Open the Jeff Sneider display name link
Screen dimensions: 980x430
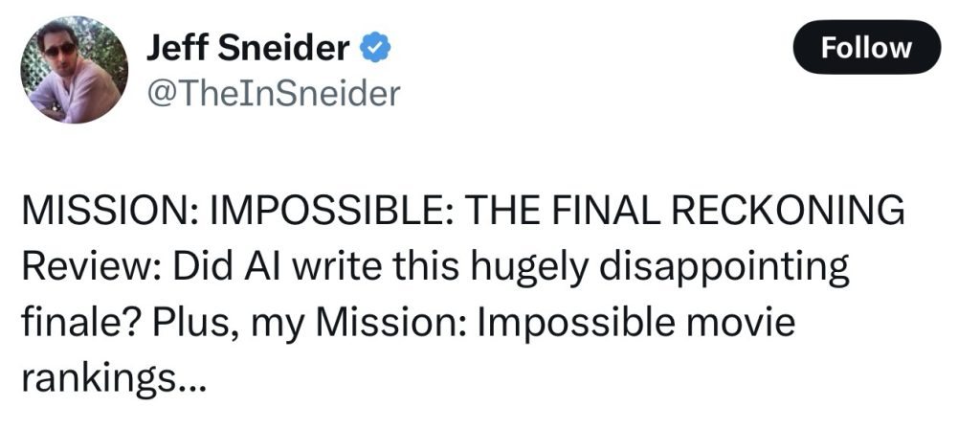coord(247,48)
